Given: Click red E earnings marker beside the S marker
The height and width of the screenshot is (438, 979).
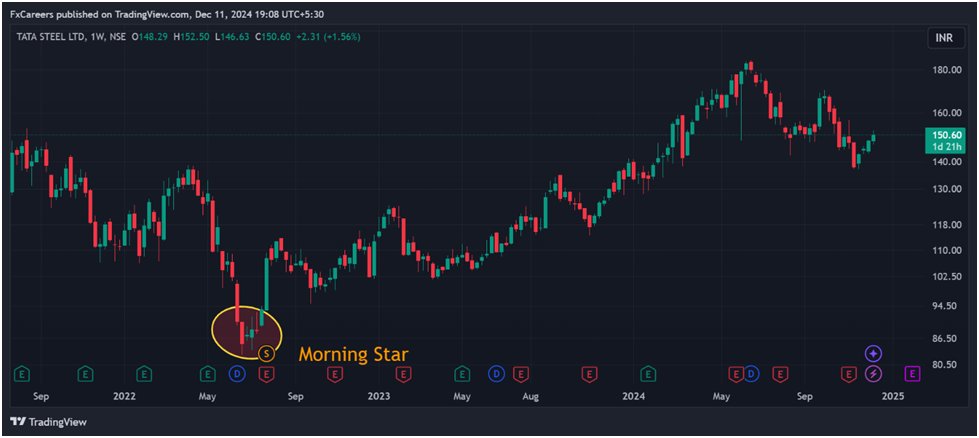Looking at the screenshot, I should tap(267, 374).
